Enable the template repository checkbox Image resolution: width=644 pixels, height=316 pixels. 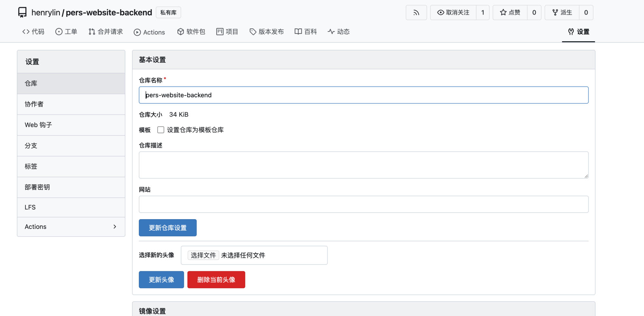[x=161, y=130]
